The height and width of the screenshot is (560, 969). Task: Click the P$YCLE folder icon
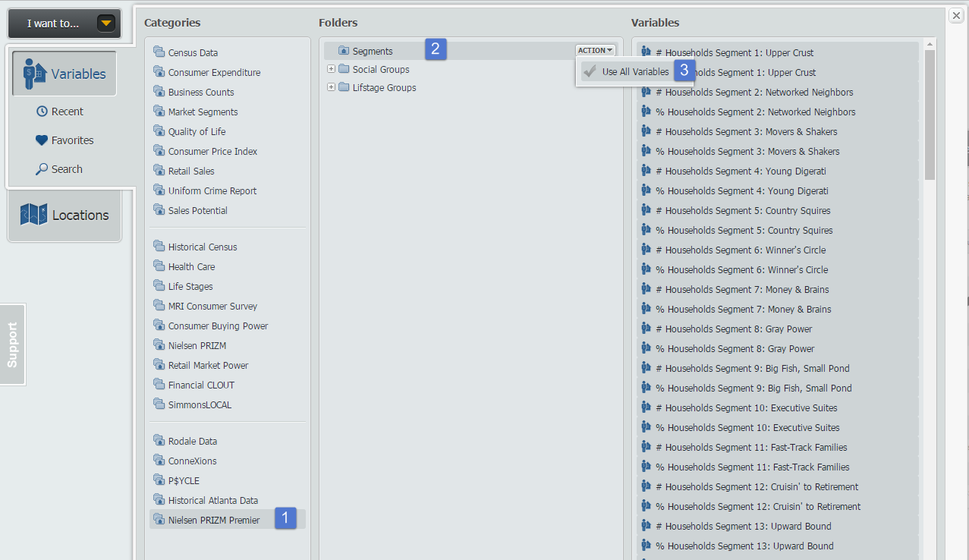(x=159, y=480)
